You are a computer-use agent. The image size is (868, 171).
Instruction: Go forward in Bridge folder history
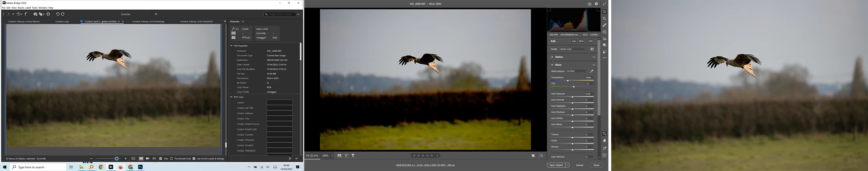tap(8, 14)
